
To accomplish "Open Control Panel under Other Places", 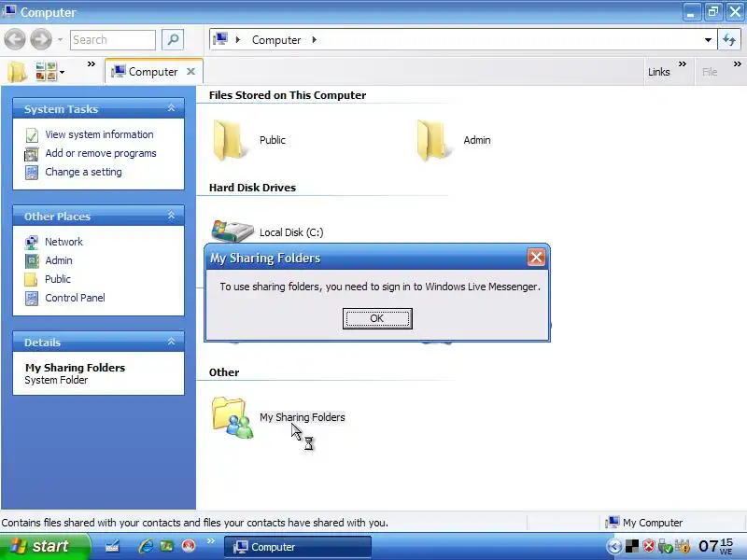I will point(75,298).
